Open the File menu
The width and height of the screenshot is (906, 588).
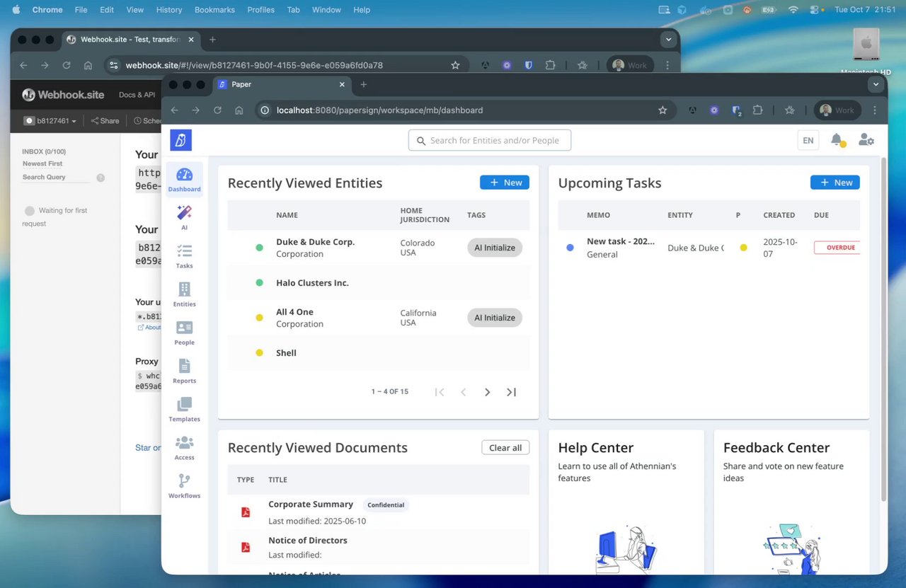[x=81, y=10]
